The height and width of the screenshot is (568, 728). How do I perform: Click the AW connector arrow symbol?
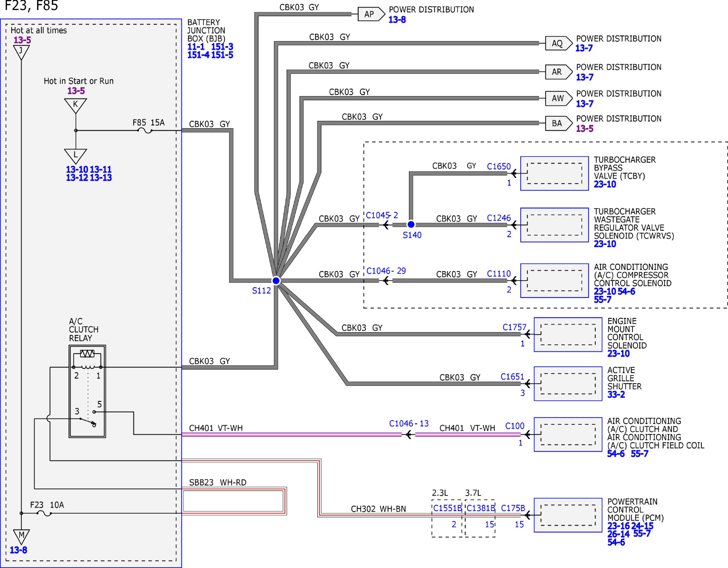click(x=558, y=98)
